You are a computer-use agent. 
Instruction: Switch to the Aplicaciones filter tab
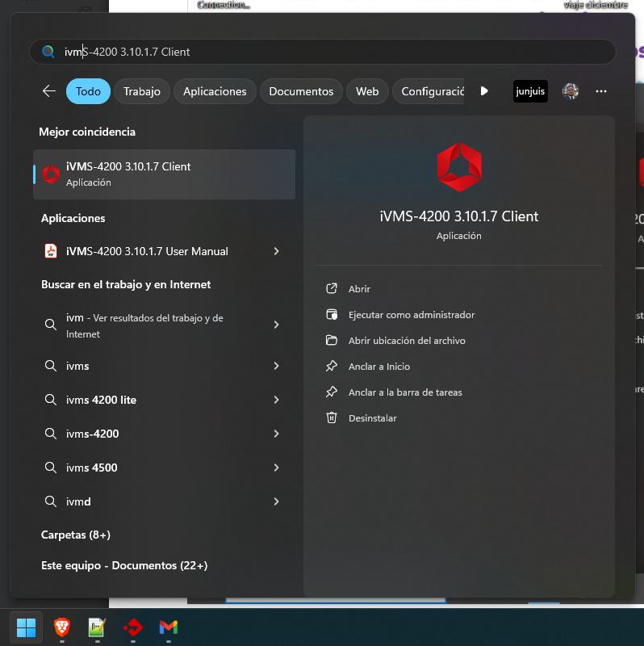tap(215, 91)
